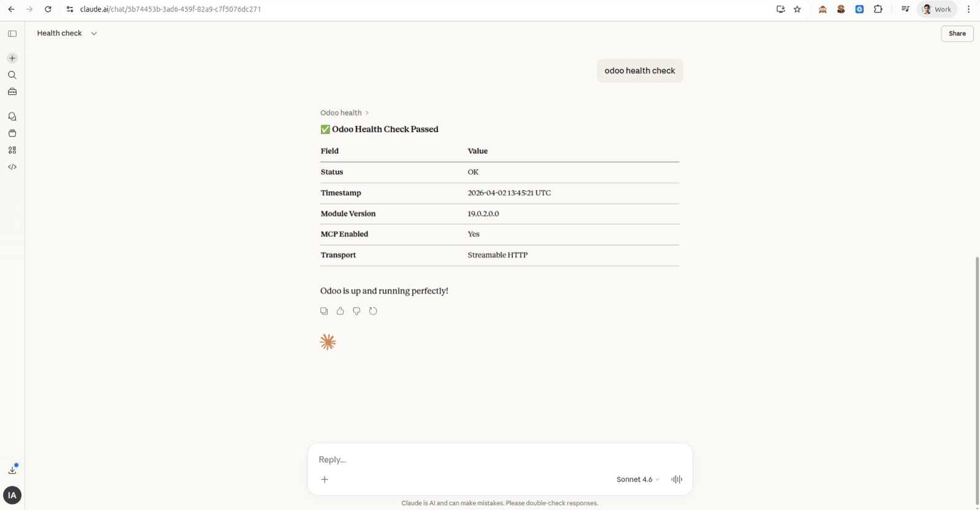Open the media control icon in toolbar
The height and width of the screenshot is (510, 980).
click(905, 9)
